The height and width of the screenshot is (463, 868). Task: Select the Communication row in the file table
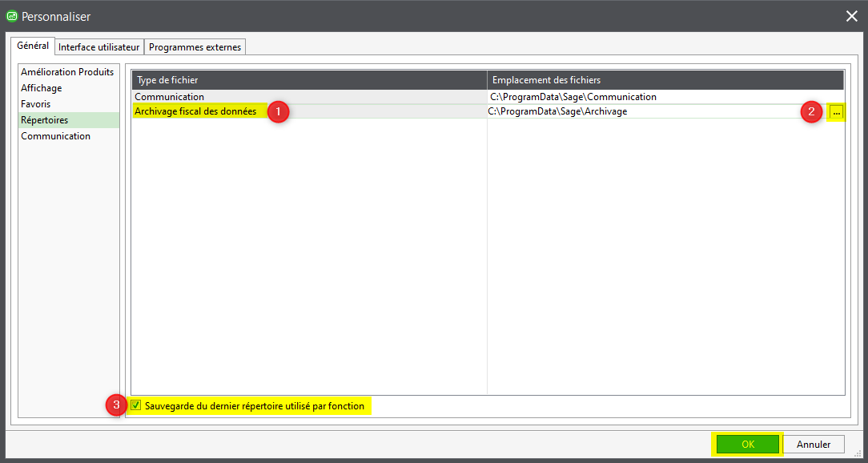[x=170, y=97]
